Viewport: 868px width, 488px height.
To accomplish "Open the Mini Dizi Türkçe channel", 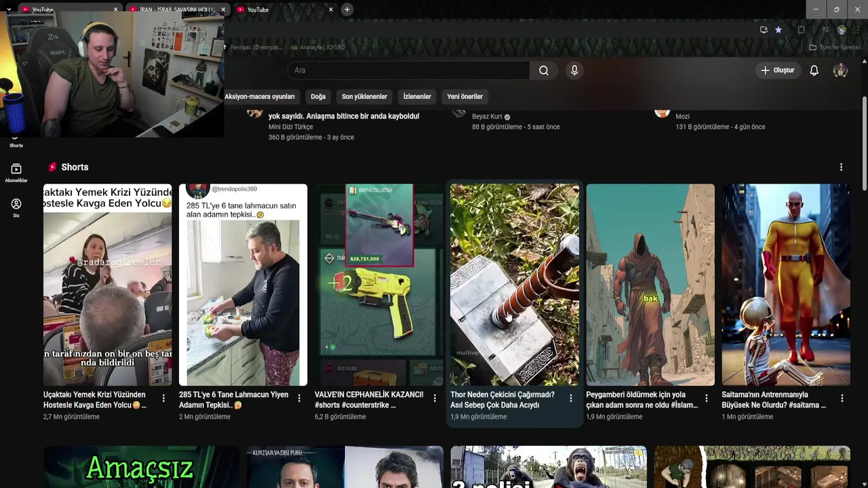I will [290, 127].
